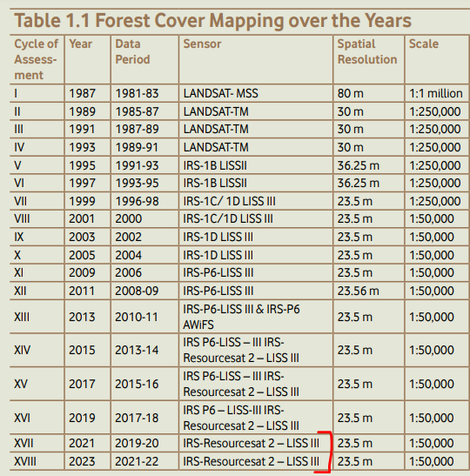Viewport: 470px width, 476px height.
Task: Click the year 2015 cell
Action: [x=82, y=351]
